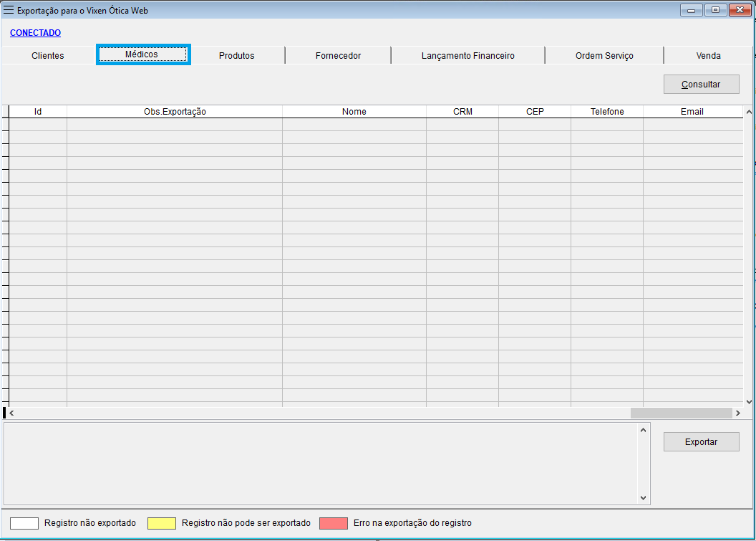The image size is (756, 541).
Task: Open the CONECTADO status link
Action: [35, 33]
